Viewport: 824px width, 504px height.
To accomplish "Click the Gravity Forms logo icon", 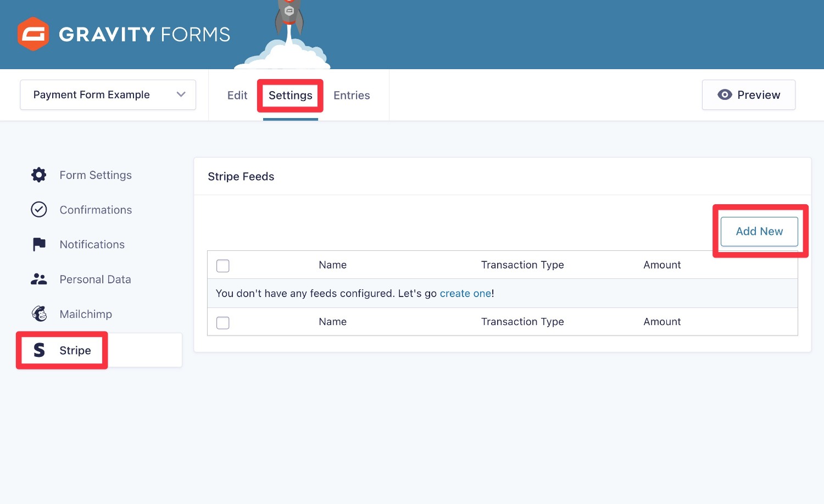I will point(33,33).
